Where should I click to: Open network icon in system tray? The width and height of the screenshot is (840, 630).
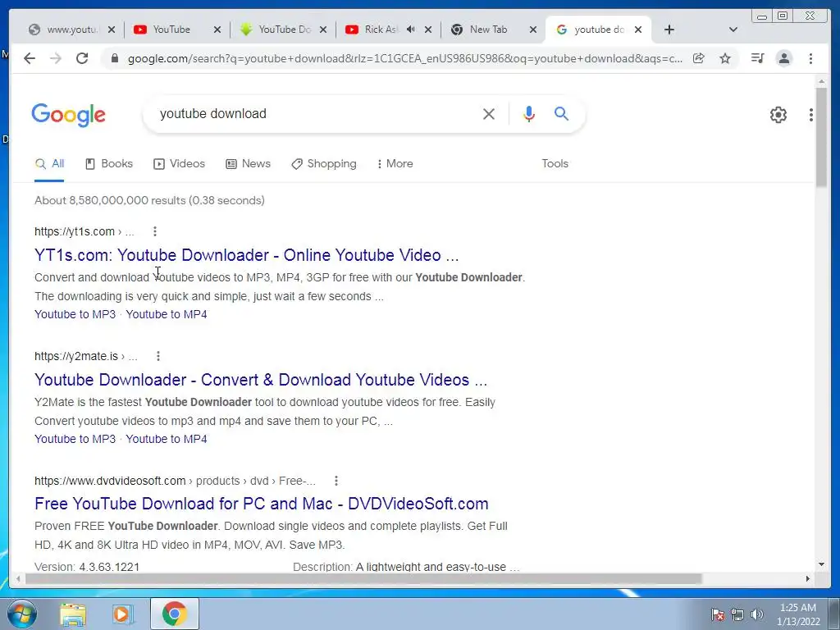coord(737,614)
